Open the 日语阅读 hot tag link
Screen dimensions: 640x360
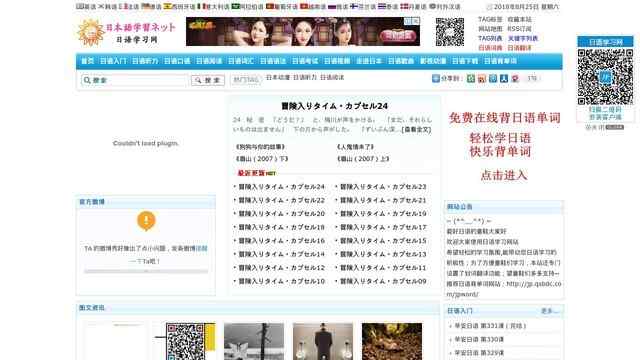pyautogui.click(x=332, y=77)
